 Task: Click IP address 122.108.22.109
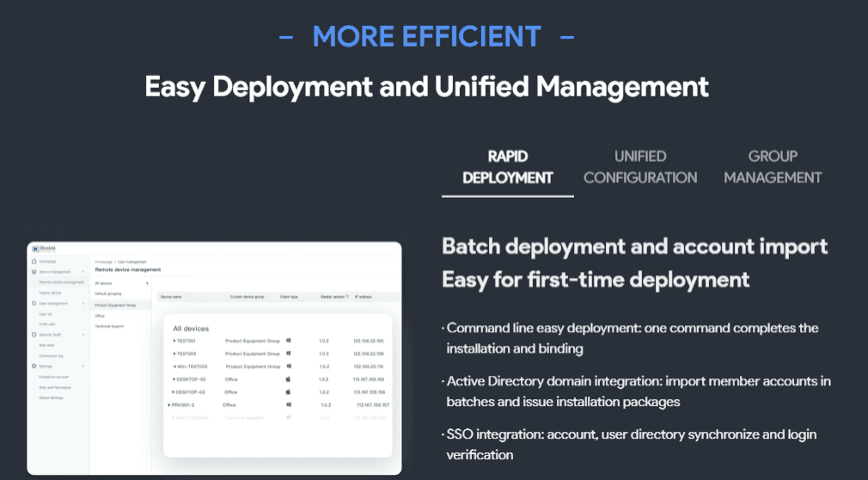369,354
